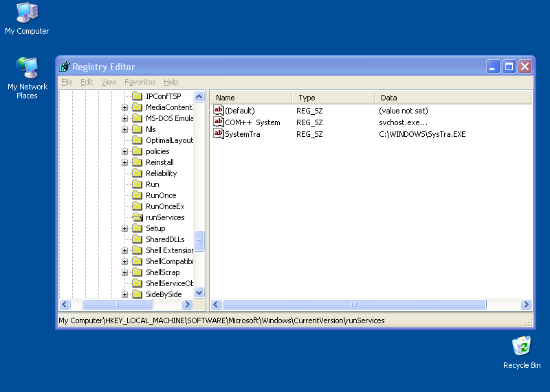Click the Type column header
550x392 pixels.
[x=333, y=98]
